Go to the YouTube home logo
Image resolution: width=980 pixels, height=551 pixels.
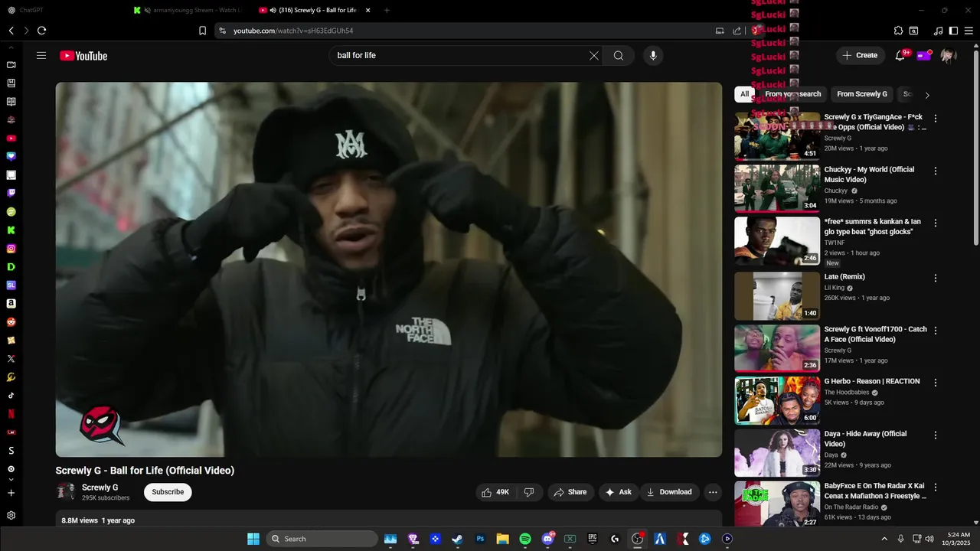(83, 56)
